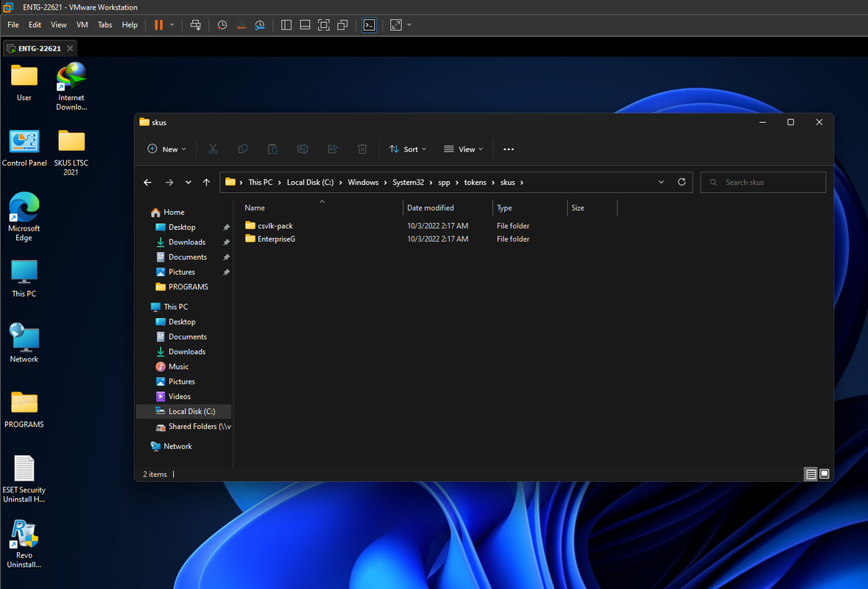Select the Internet Download Manager desktop icon
Screen dimensions: 868x589
click(x=71, y=87)
